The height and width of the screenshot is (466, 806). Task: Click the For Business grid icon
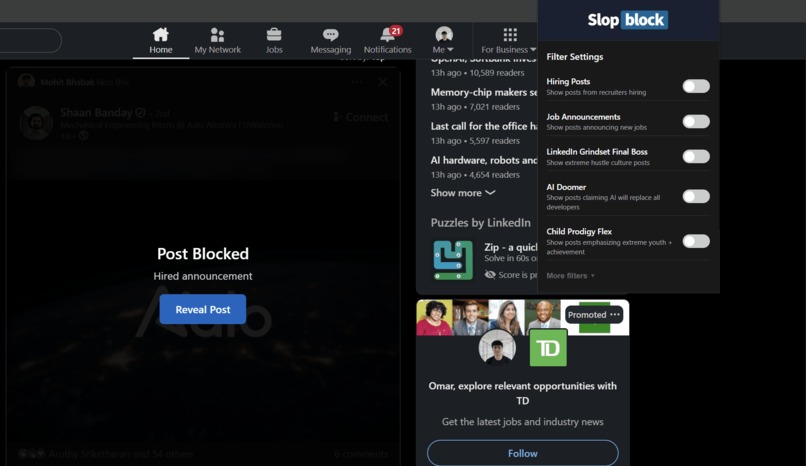510,34
